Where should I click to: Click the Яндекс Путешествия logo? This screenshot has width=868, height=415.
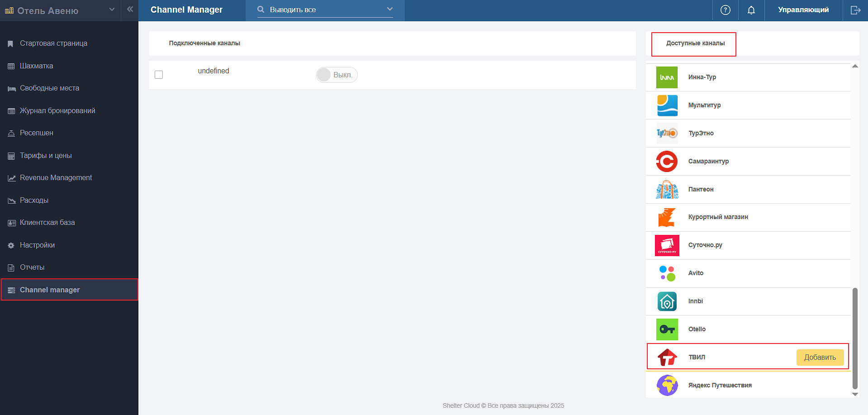click(667, 386)
